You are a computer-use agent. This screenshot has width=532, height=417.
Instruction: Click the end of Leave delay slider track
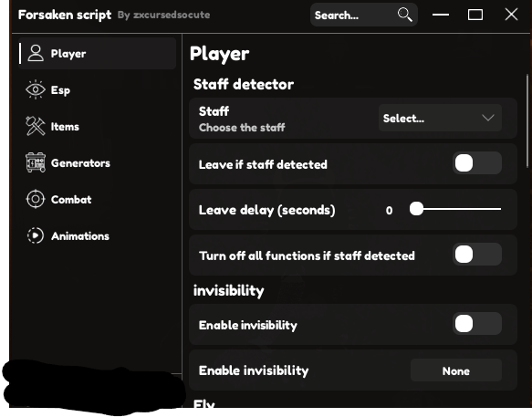click(499, 209)
